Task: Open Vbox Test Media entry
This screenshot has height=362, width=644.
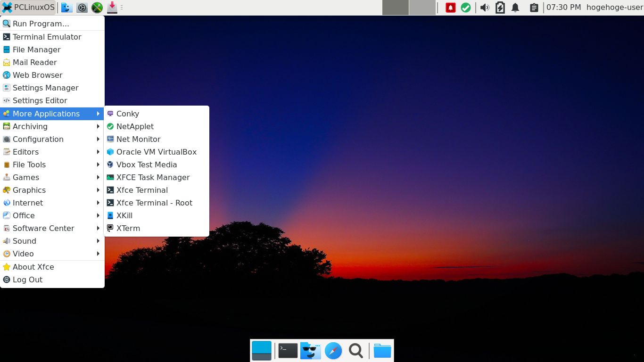Action: coord(157,165)
